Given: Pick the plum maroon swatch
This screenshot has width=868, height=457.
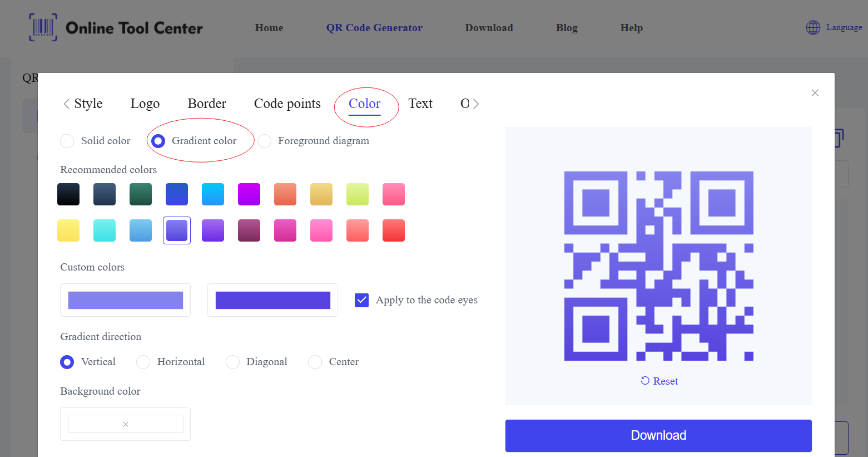Looking at the screenshot, I should point(249,230).
